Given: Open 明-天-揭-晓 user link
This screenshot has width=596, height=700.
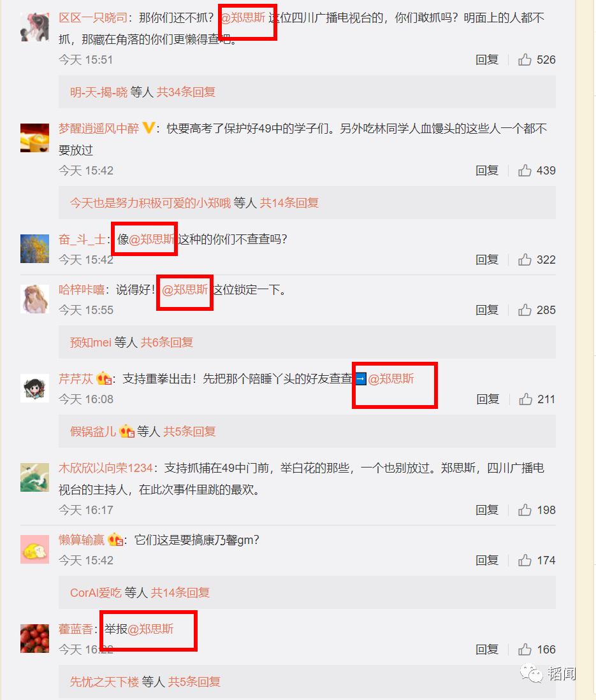Looking at the screenshot, I should pos(99,92).
